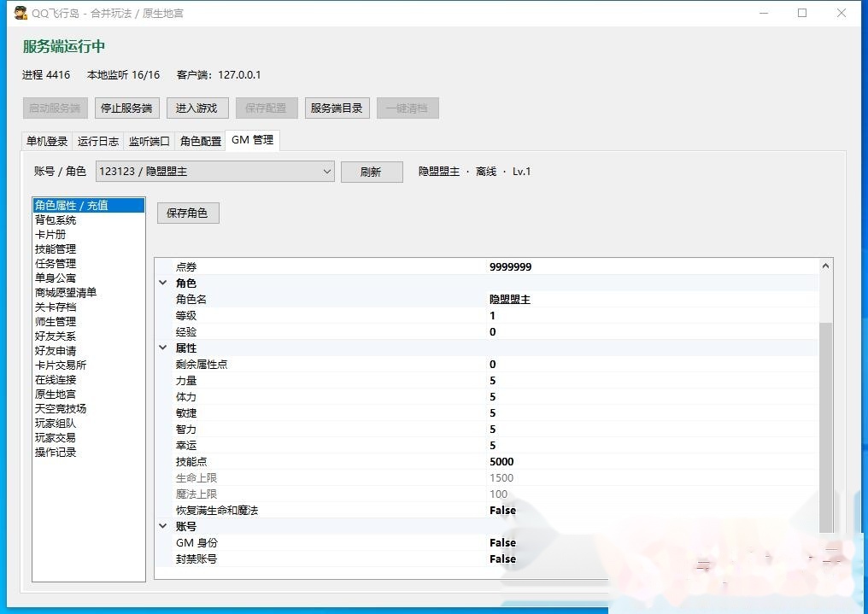
Task: Click the 力量 value field
Action: pyautogui.click(x=652, y=380)
